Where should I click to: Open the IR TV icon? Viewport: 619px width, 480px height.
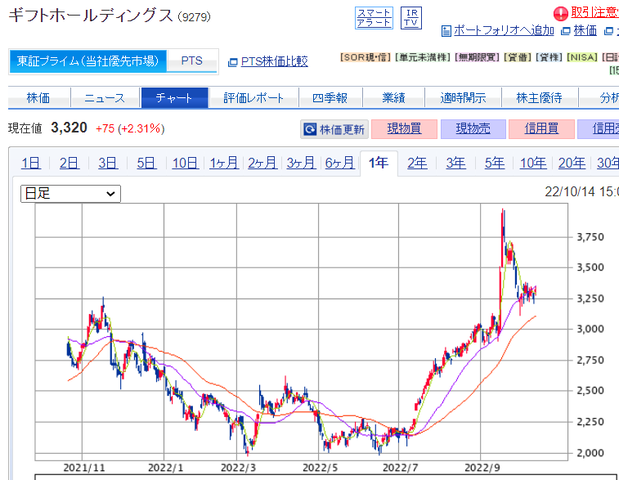tap(411, 18)
